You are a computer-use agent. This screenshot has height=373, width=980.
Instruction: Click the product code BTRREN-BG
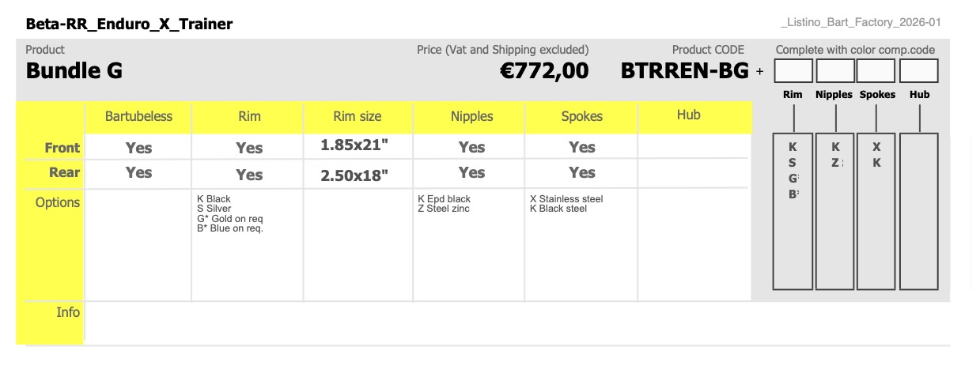[x=685, y=71]
